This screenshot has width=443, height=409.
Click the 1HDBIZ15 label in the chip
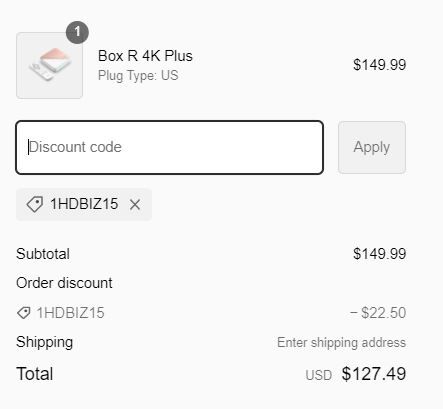click(x=84, y=204)
